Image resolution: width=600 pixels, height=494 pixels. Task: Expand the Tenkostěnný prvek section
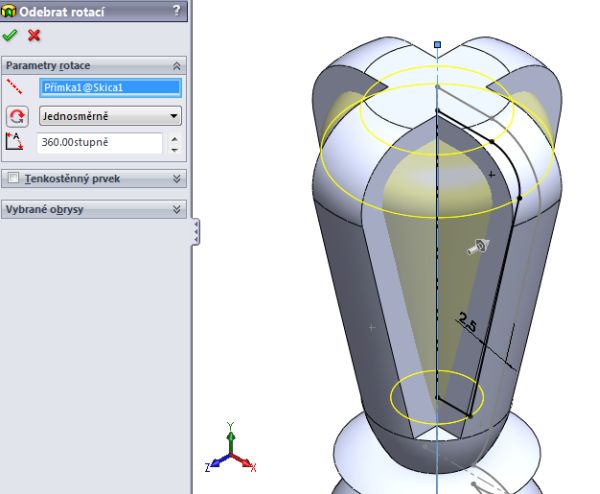[177, 179]
